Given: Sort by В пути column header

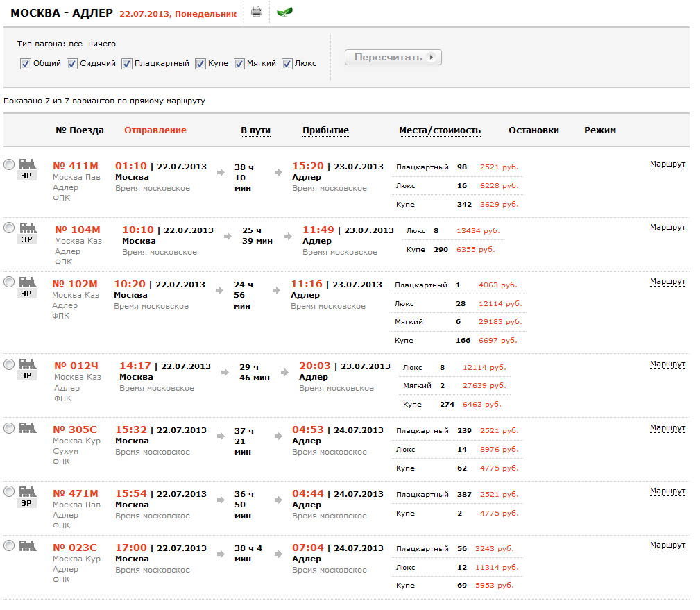Looking at the screenshot, I should (x=255, y=130).
